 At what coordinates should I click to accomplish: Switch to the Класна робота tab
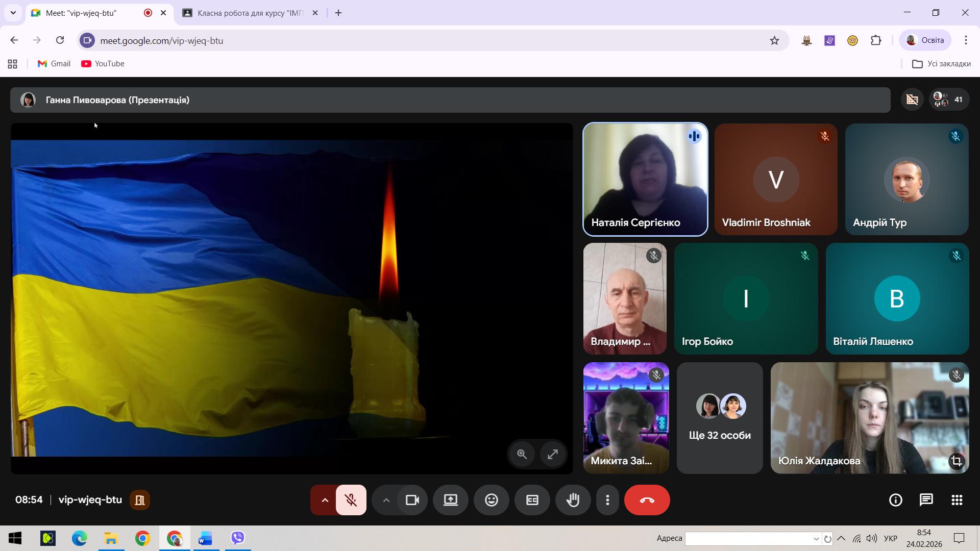coord(250,13)
